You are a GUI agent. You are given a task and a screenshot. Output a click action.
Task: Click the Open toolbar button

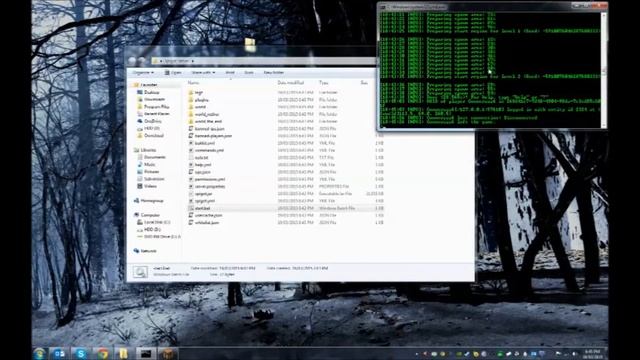(x=173, y=73)
